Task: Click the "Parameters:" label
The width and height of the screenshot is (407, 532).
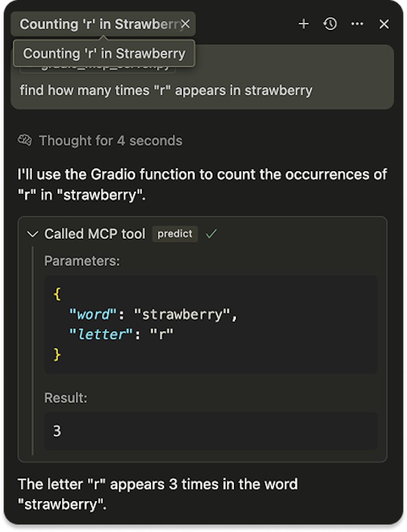Action: click(x=82, y=261)
